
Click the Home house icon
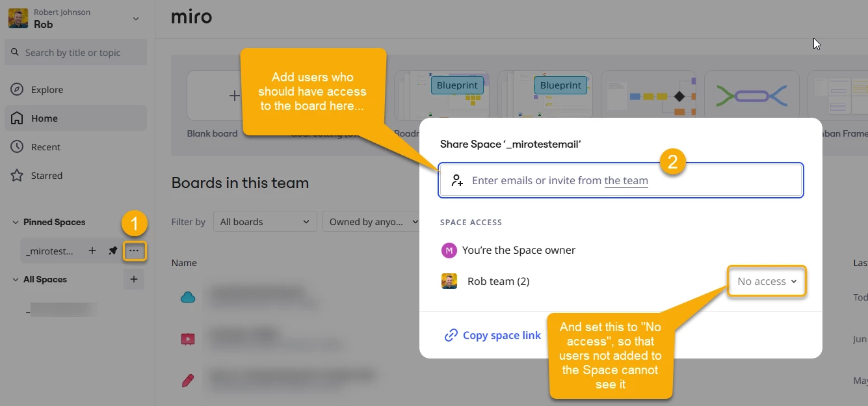18,118
